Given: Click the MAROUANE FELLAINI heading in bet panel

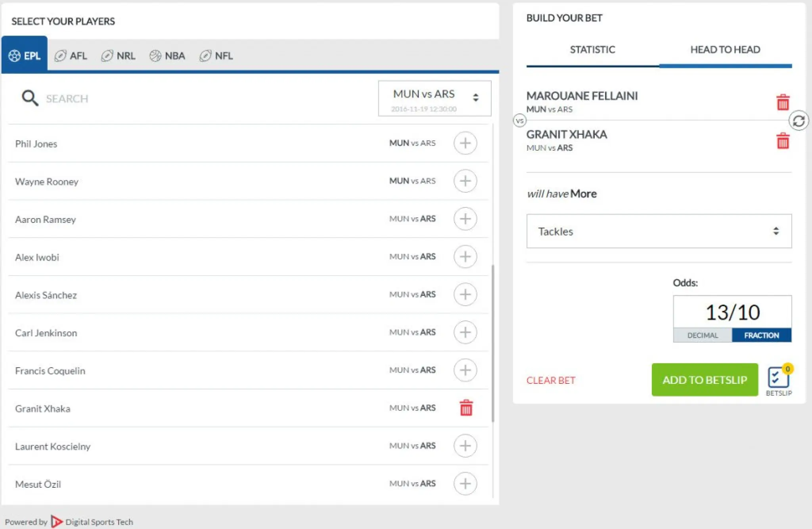Looking at the screenshot, I should pyautogui.click(x=582, y=96).
